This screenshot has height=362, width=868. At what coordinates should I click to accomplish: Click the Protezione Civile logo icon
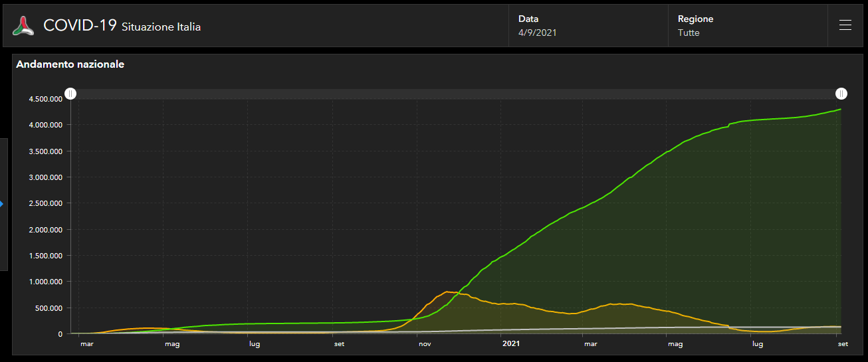[23, 26]
